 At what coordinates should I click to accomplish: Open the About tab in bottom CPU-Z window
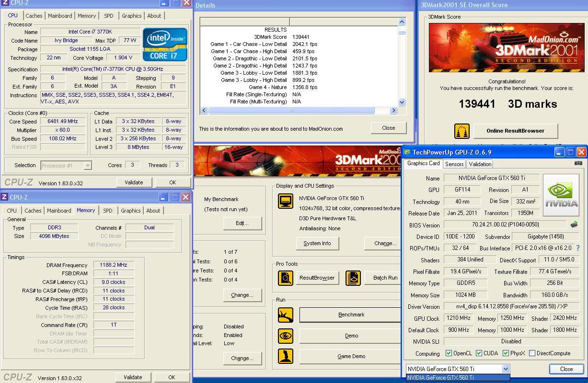(x=153, y=211)
